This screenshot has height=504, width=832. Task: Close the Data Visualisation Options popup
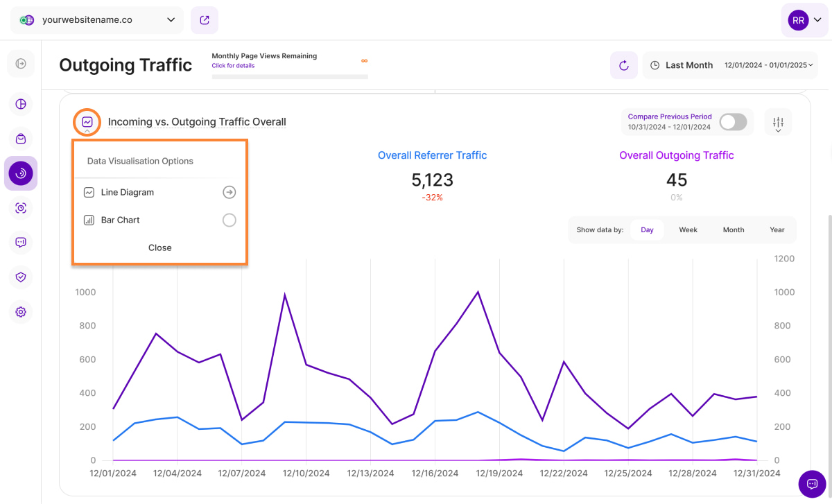click(x=159, y=247)
